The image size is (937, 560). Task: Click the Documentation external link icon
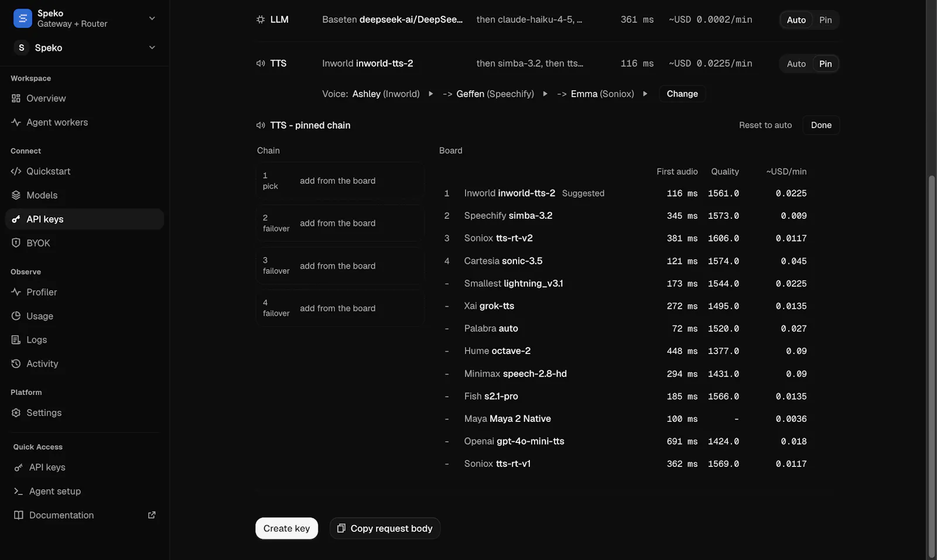(152, 515)
